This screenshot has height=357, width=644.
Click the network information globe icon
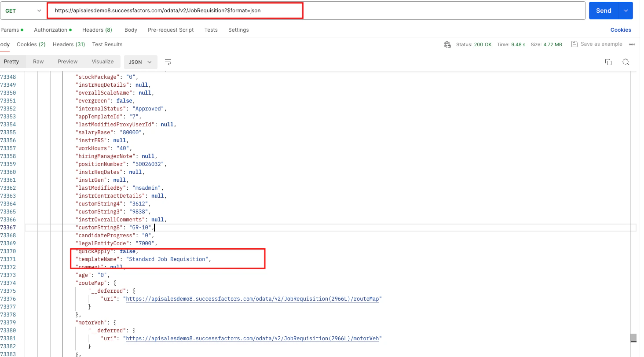(x=447, y=44)
